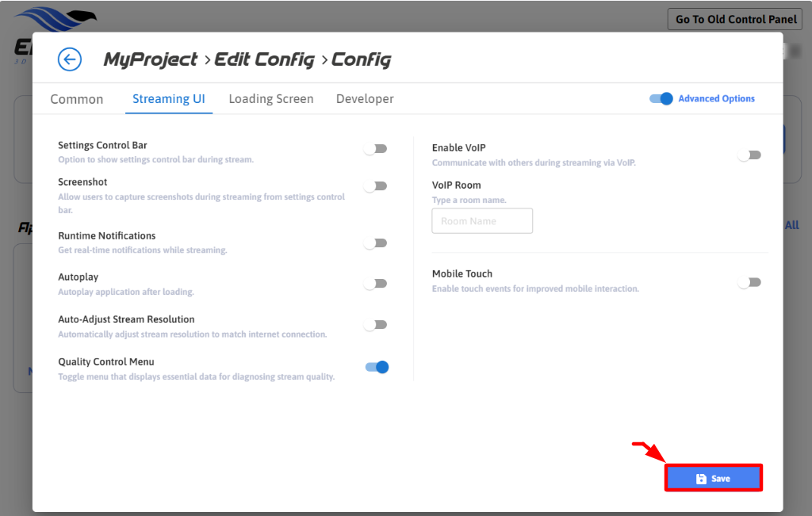The height and width of the screenshot is (516, 812).
Task: Disable Quality Control Menu toggle
Action: coord(377,367)
